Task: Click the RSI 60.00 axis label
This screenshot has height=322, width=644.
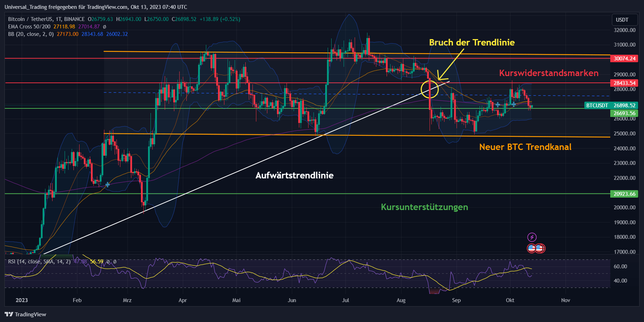Action: (620, 267)
